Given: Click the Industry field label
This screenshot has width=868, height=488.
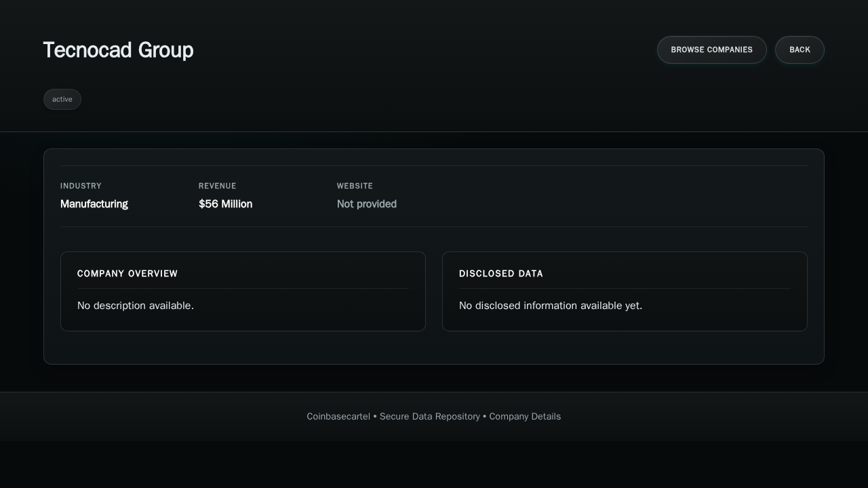Looking at the screenshot, I should (x=81, y=186).
